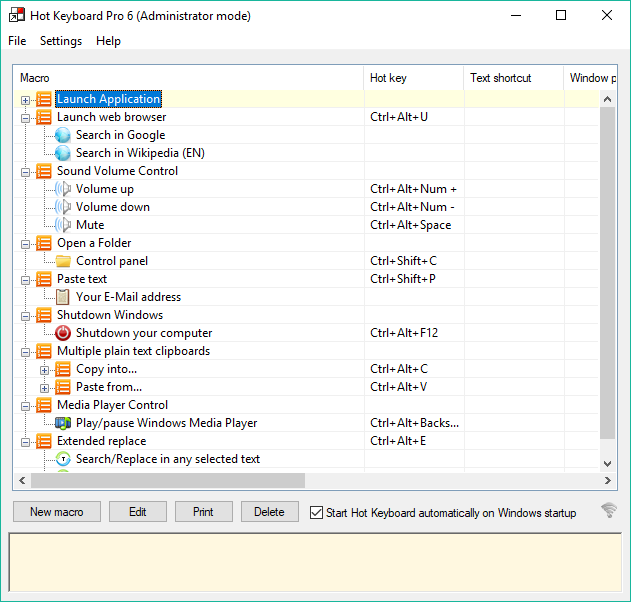This screenshot has height=602, width=631.
Task: Expand the Launch Application group
Action: [x=25, y=100]
